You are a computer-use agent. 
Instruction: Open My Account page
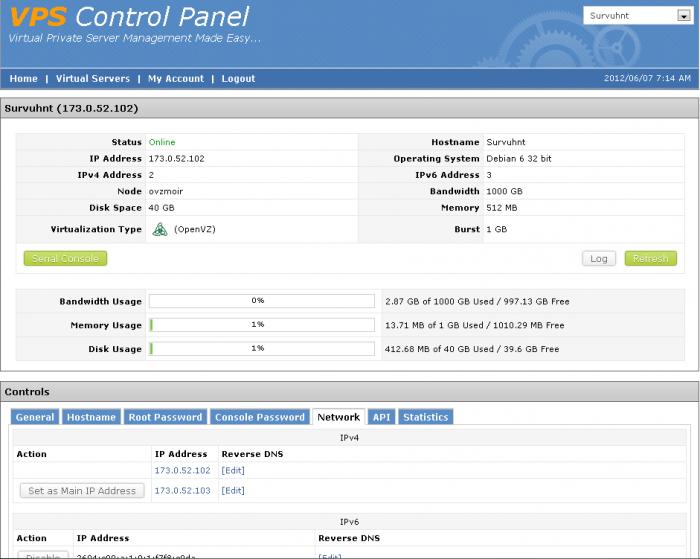click(176, 79)
